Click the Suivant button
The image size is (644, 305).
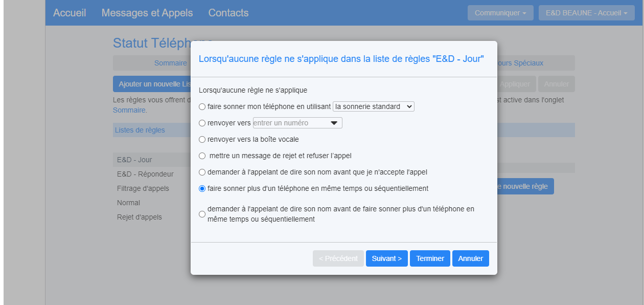coord(386,258)
